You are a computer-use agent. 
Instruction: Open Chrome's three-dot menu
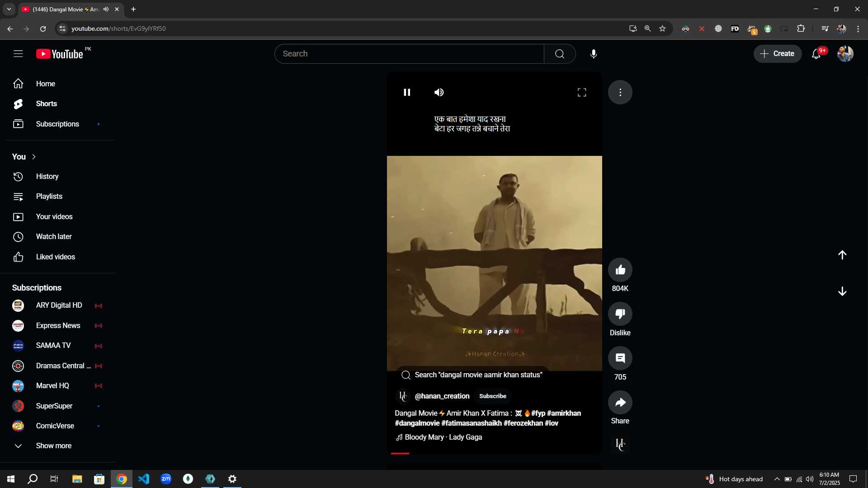(858, 28)
